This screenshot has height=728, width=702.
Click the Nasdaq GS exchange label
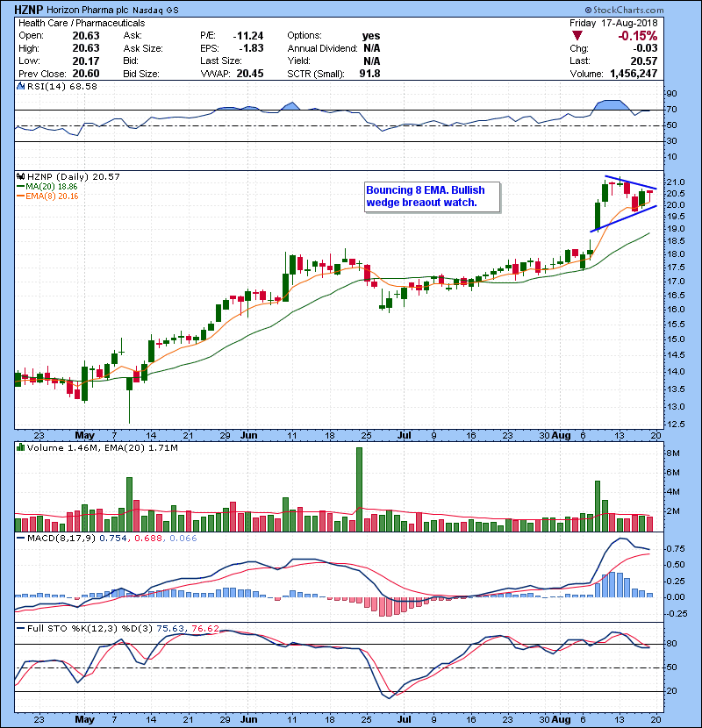(x=155, y=11)
